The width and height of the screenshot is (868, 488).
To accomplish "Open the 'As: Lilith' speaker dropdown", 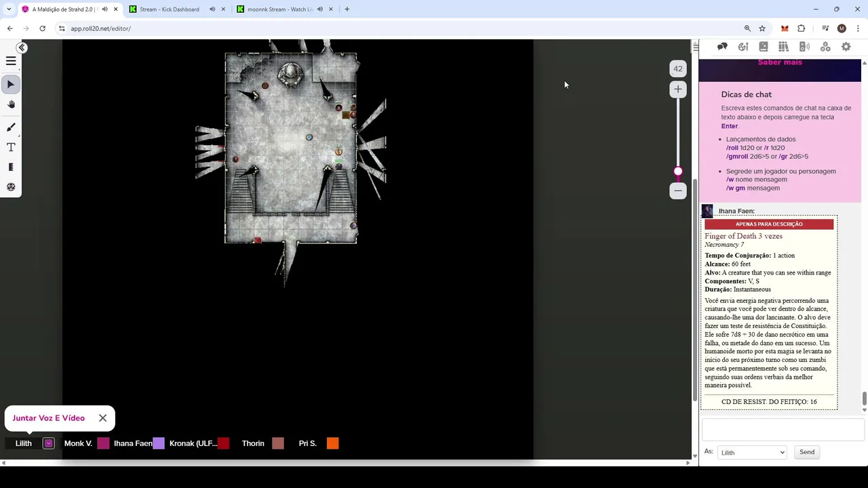I will [752, 452].
